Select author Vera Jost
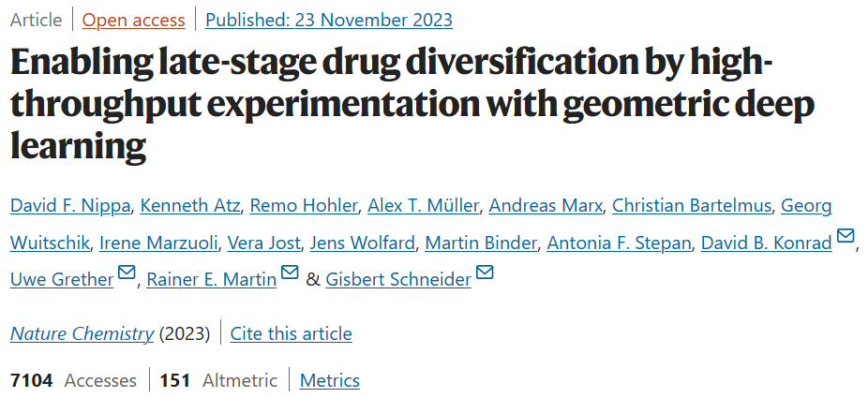This screenshot has height=398, width=868. 264,243
